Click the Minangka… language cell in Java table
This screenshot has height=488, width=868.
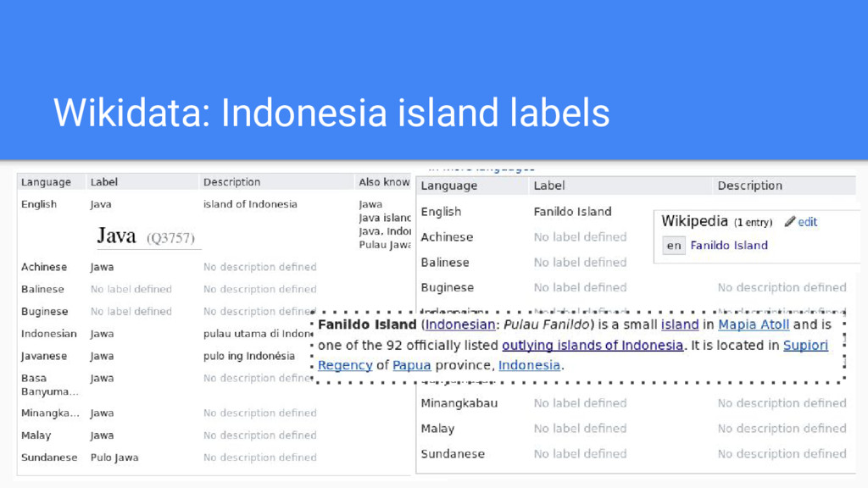point(50,413)
